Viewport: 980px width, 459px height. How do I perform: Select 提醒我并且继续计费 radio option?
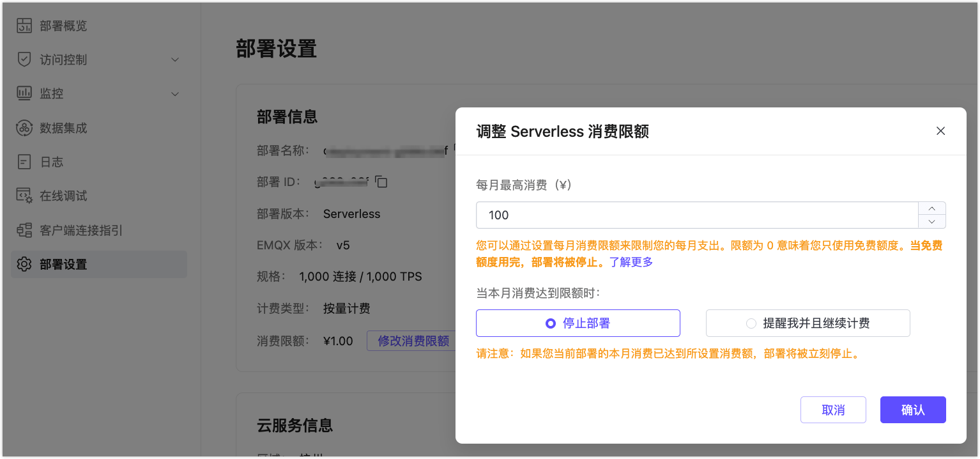[x=751, y=323]
